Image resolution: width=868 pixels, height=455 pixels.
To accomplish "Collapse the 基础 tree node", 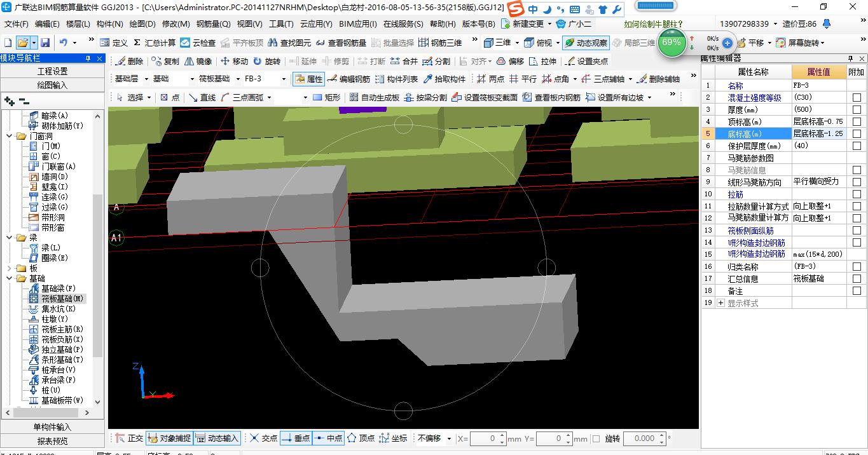I will click(10, 278).
